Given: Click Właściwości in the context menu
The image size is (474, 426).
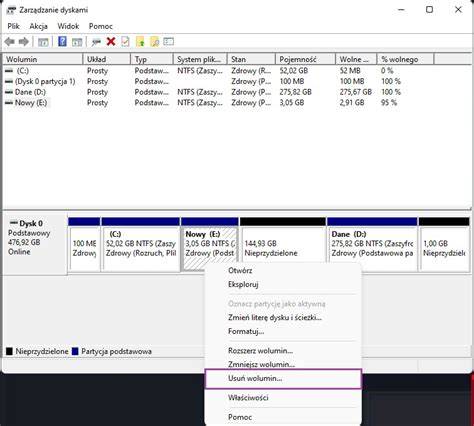Looking at the screenshot, I should pos(248,398).
